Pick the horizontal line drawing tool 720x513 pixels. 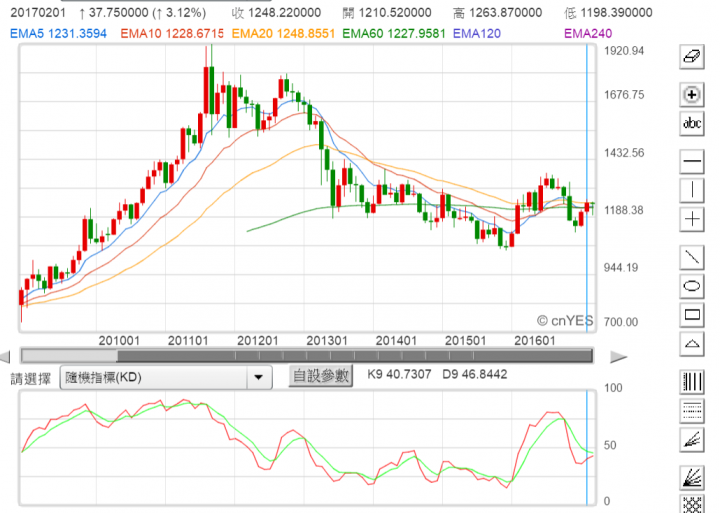click(x=691, y=161)
